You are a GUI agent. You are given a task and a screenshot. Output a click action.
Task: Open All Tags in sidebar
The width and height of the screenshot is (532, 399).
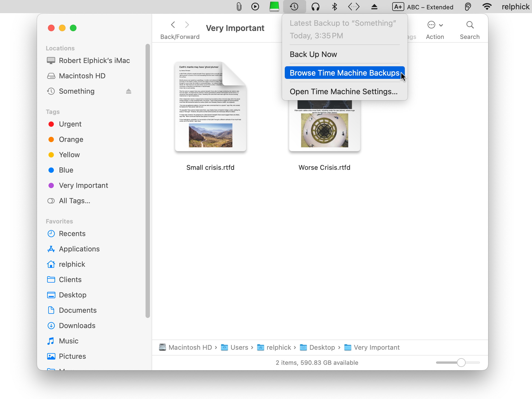(74, 201)
